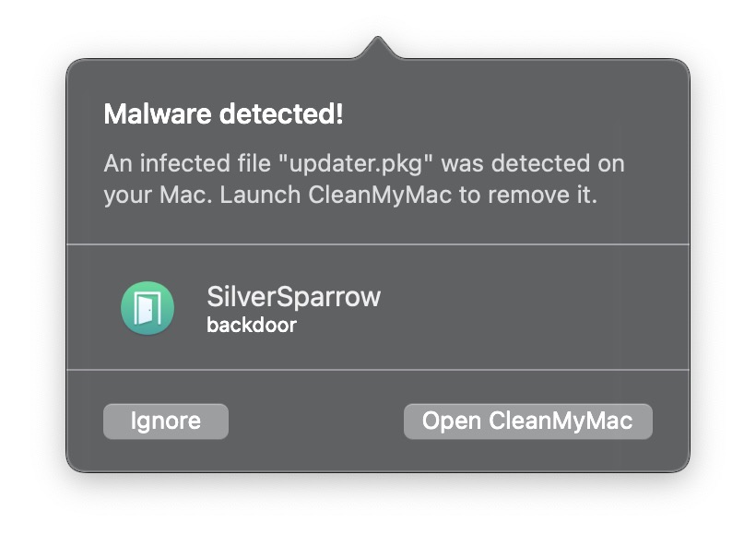Click the green backdoor door icon
The height and width of the screenshot is (546, 756).
click(x=148, y=308)
